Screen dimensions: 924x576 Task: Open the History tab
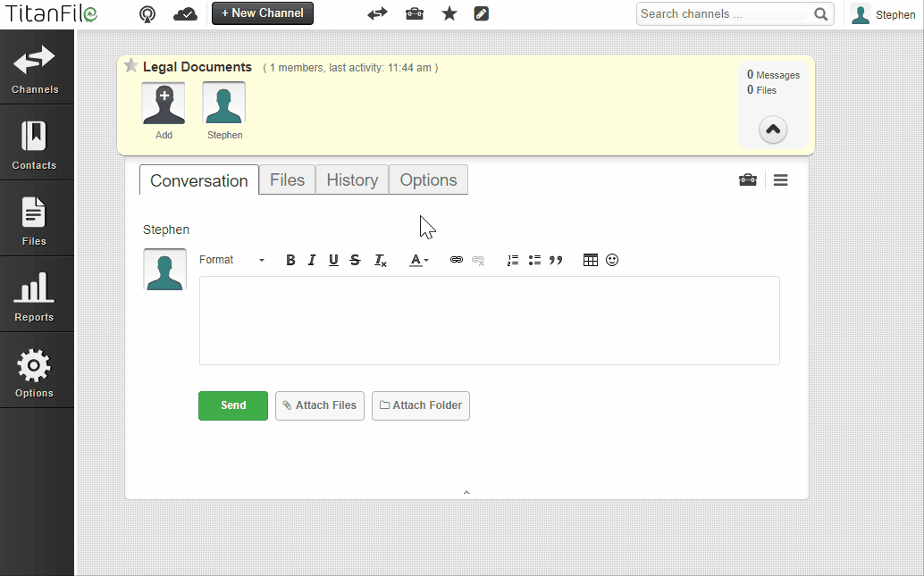pyautogui.click(x=351, y=179)
